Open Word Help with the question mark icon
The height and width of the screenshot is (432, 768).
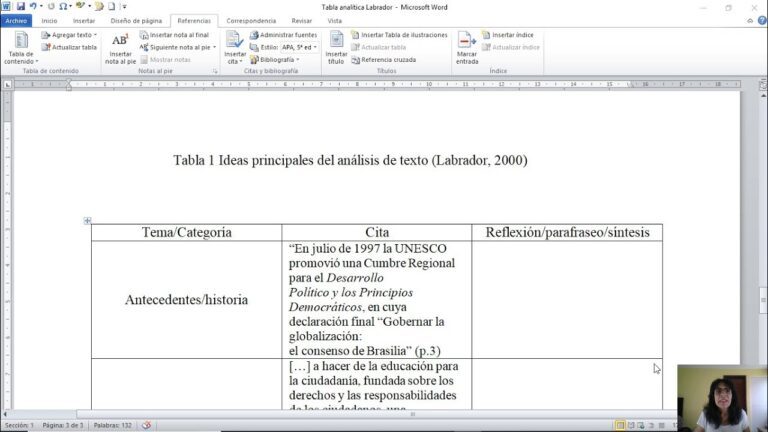click(762, 21)
